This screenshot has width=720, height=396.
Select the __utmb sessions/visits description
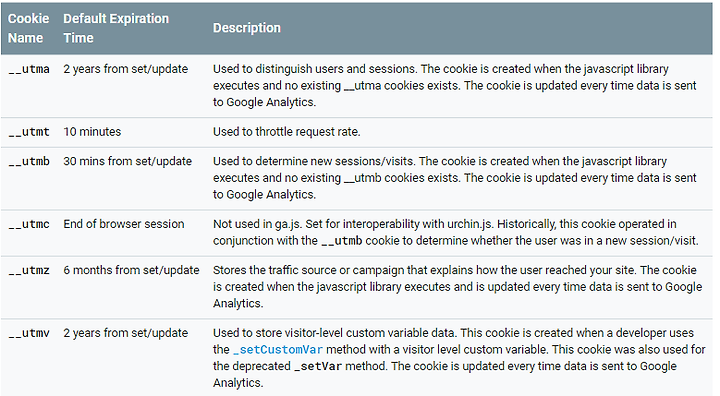(455, 178)
